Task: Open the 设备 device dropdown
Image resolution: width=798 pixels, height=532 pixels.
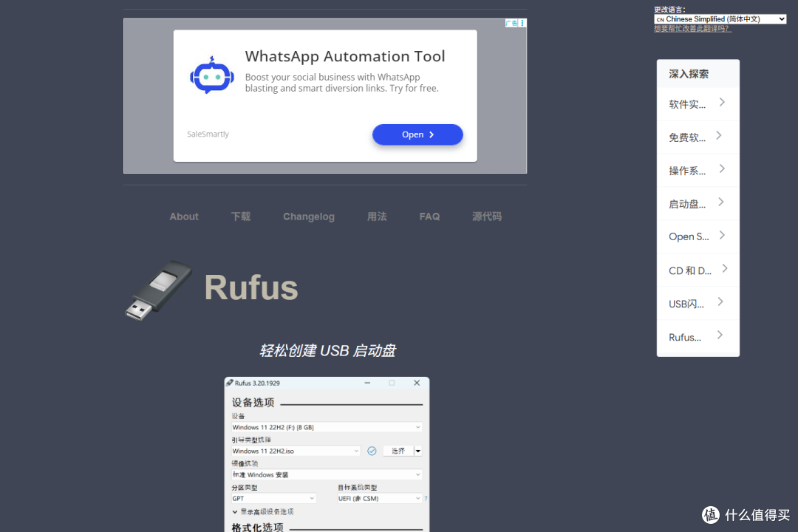Action: [x=327, y=427]
